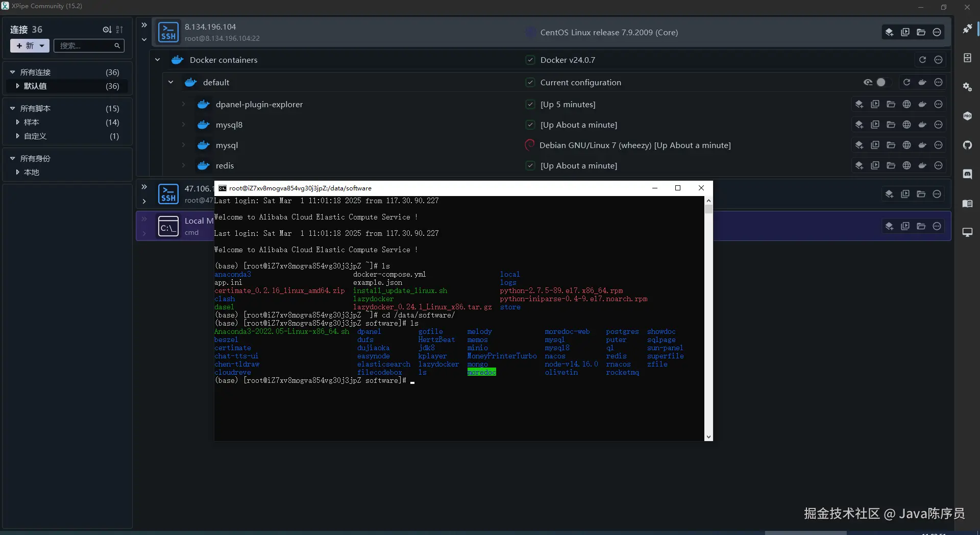Click the PRO license badge icon

click(967, 116)
